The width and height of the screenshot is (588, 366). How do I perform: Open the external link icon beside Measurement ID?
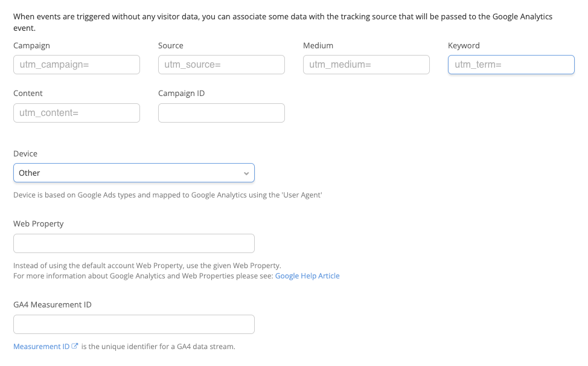pos(75,346)
